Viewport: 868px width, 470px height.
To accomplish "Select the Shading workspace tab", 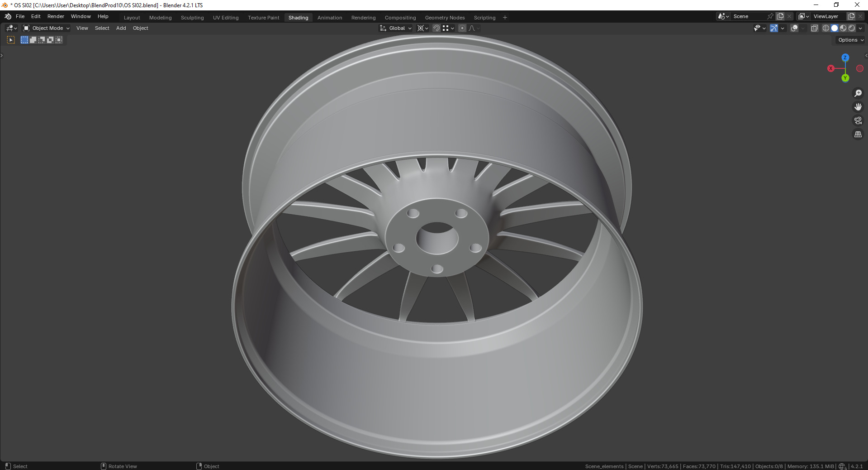I will click(x=299, y=18).
